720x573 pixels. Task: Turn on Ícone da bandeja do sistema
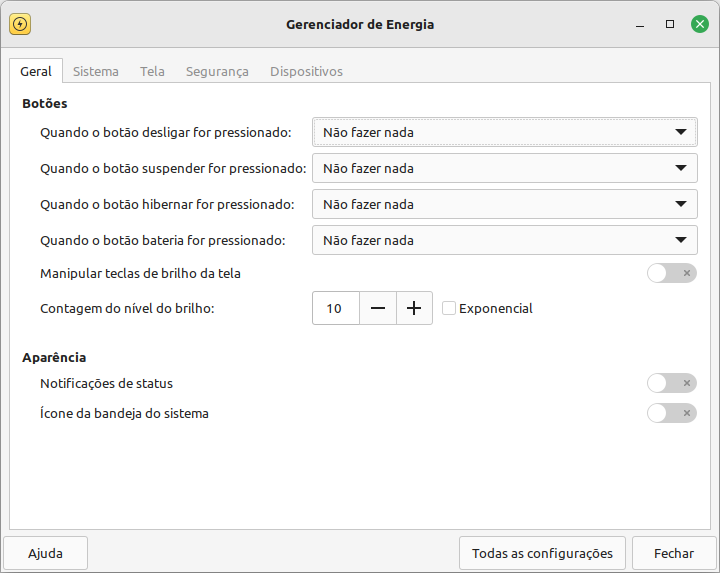pos(672,413)
